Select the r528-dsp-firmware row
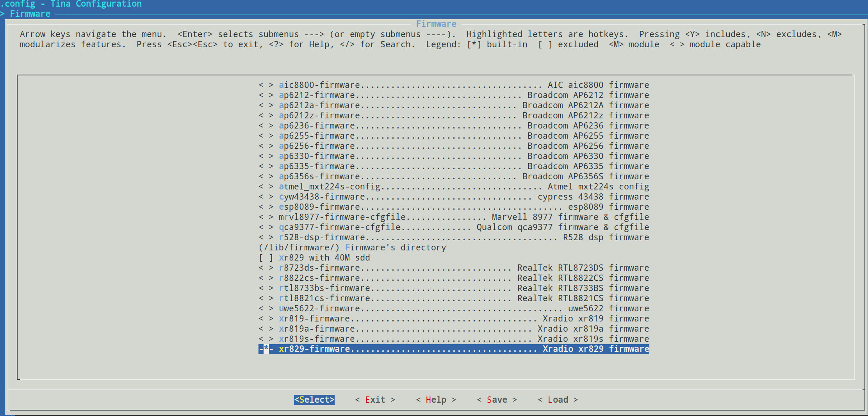The width and height of the screenshot is (868, 416). (454, 237)
